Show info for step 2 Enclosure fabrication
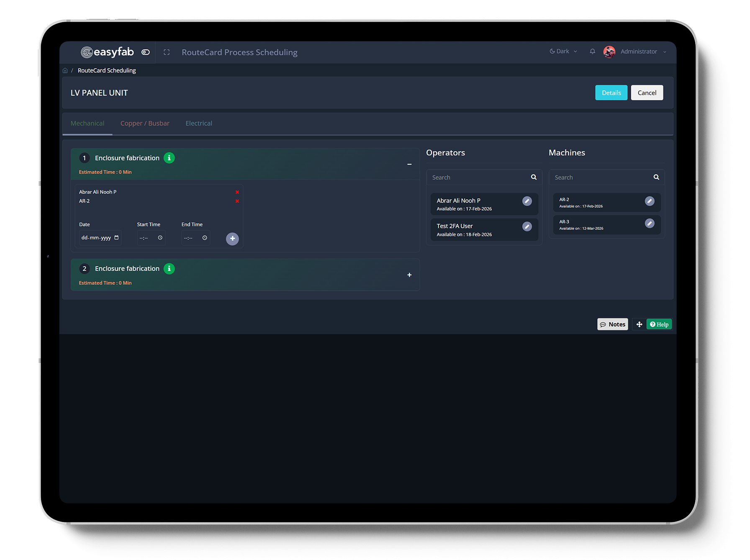Screen dimensions: 750x560 point(169,269)
